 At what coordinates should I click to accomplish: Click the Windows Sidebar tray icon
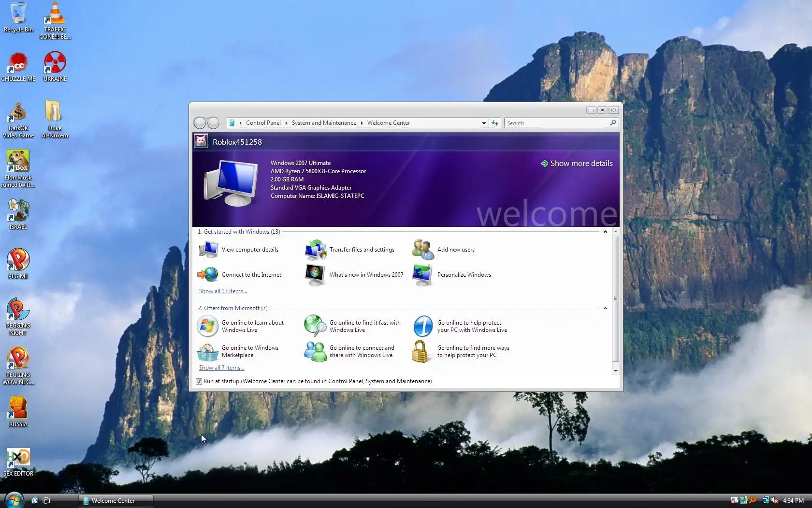pos(743,500)
